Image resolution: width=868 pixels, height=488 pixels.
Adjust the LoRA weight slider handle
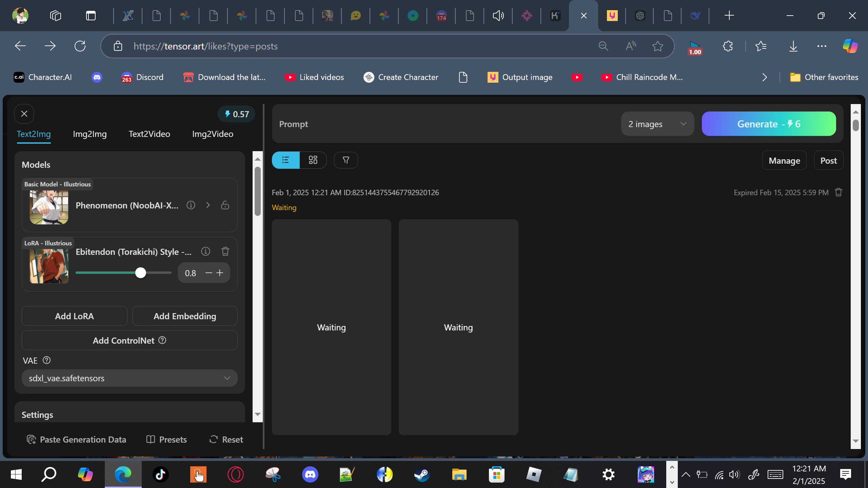pyautogui.click(x=141, y=272)
